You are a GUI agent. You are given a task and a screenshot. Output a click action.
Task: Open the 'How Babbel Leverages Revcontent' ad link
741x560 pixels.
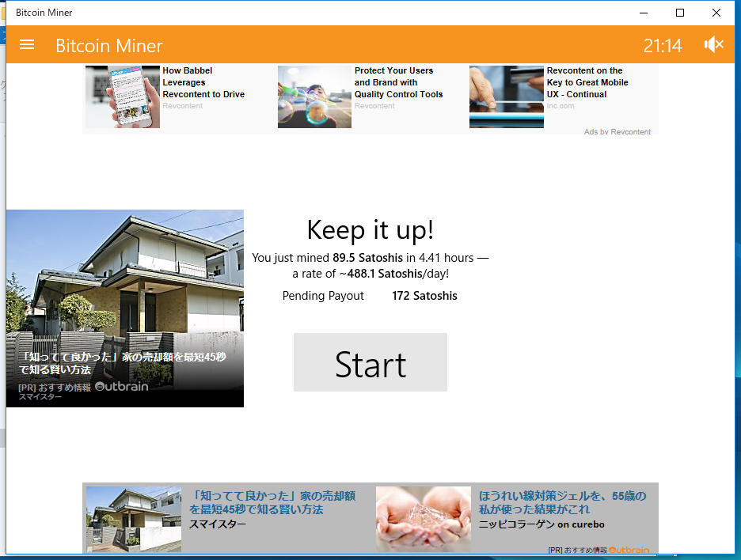203,82
